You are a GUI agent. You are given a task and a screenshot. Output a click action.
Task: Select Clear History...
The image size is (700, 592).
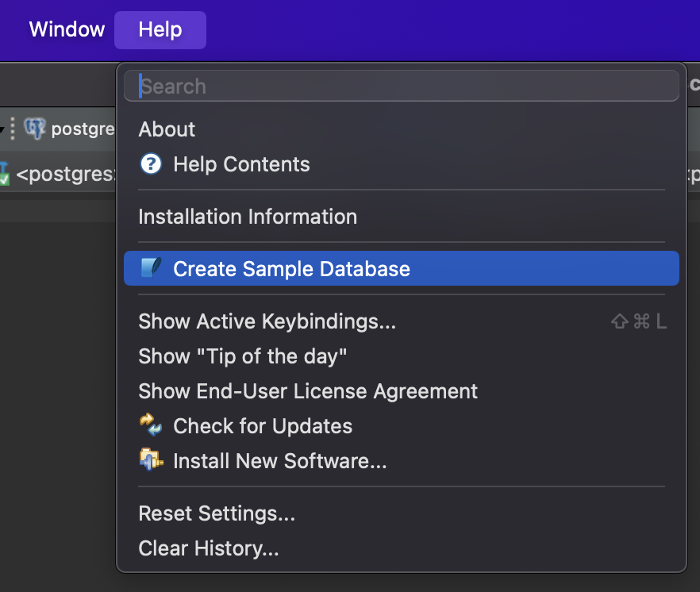click(402, 548)
